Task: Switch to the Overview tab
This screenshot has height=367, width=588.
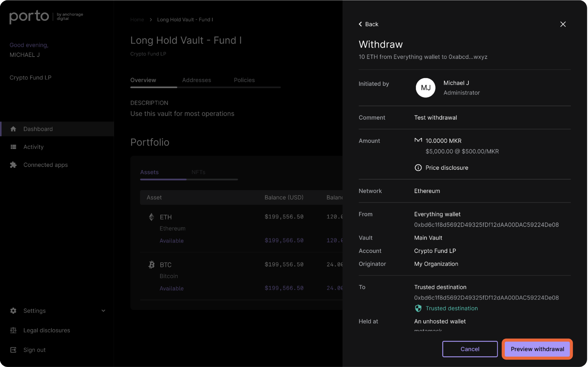Action: tap(143, 80)
